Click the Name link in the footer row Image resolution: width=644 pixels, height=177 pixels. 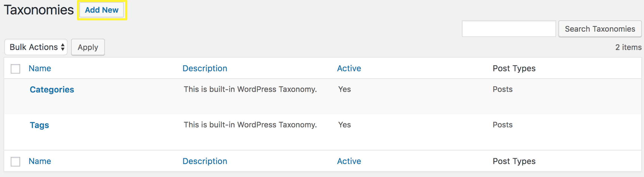click(40, 161)
